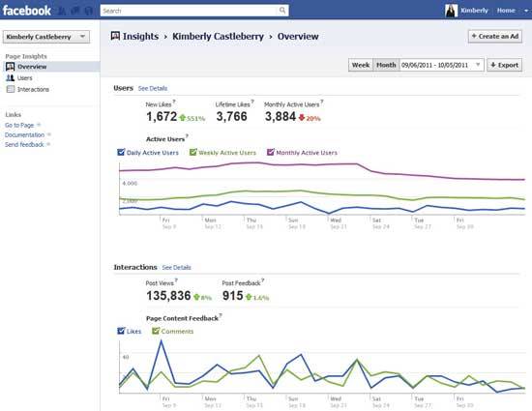Open See Details link for Users
This screenshot has width=532, height=411.
point(153,88)
